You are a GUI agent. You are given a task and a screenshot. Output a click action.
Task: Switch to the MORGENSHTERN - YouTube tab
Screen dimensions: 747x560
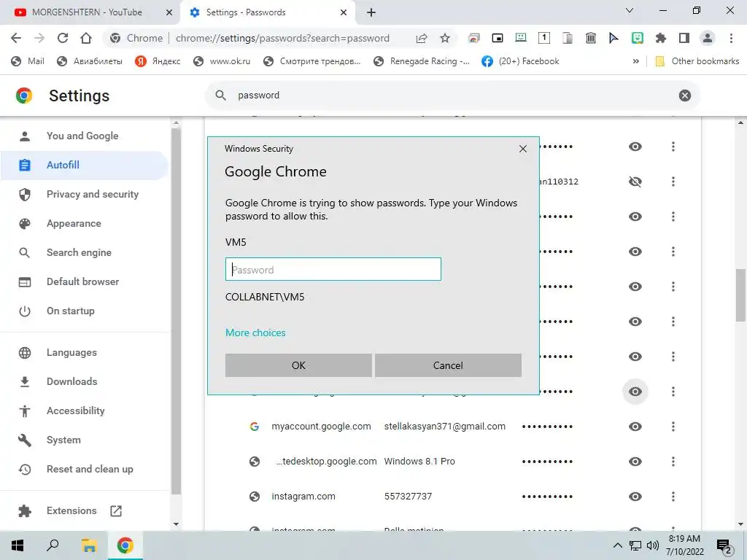click(88, 12)
